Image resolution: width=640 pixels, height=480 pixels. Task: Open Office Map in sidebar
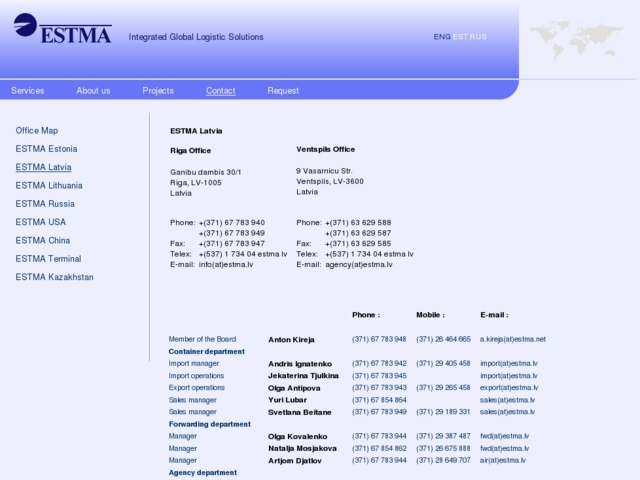click(37, 131)
